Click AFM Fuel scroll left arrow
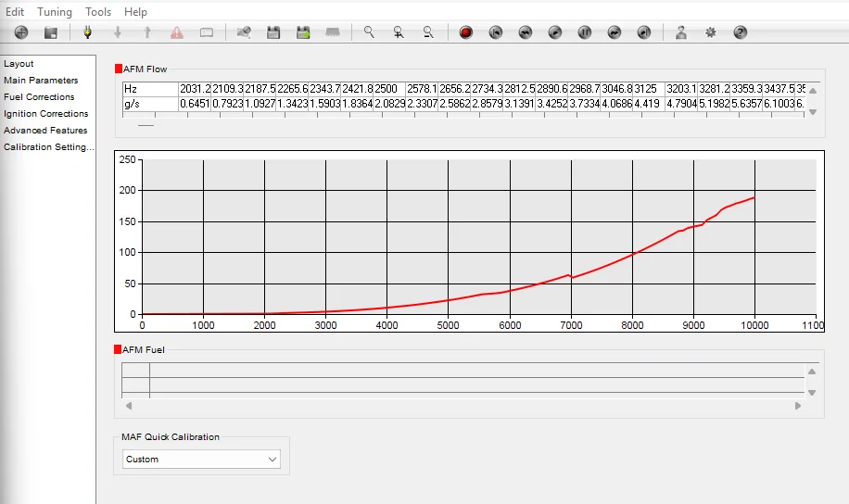The image size is (849, 504). 129,406
